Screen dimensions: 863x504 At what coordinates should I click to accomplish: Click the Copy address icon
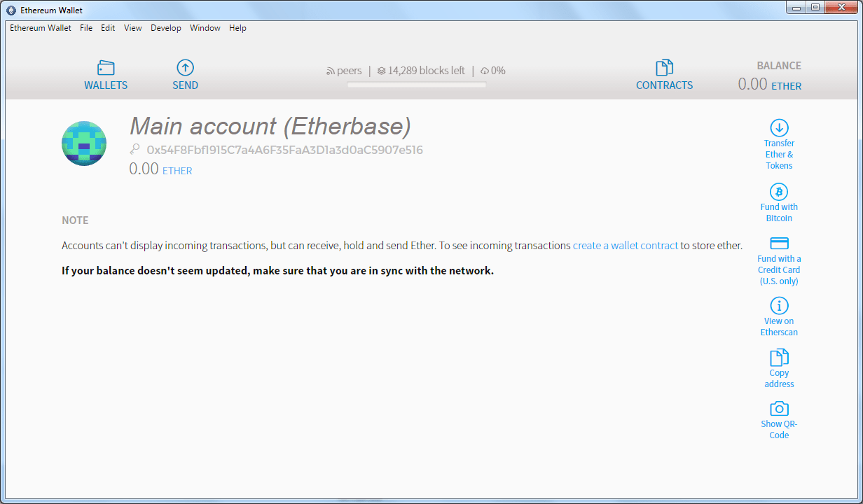click(x=779, y=358)
